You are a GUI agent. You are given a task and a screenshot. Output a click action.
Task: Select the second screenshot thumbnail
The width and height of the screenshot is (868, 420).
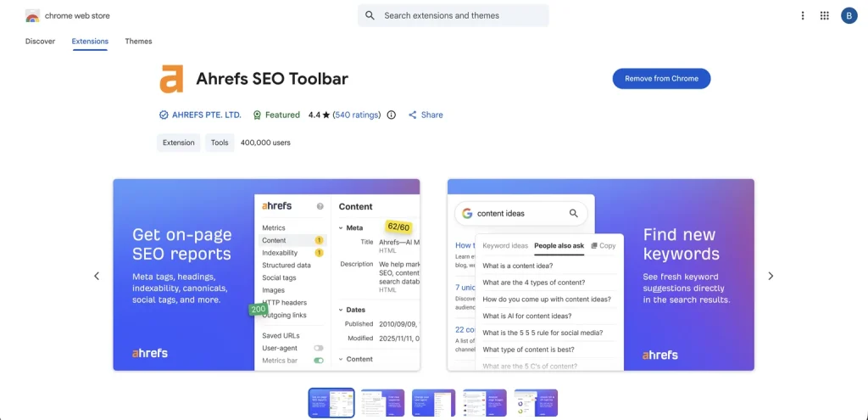click(x=382, y=403)
